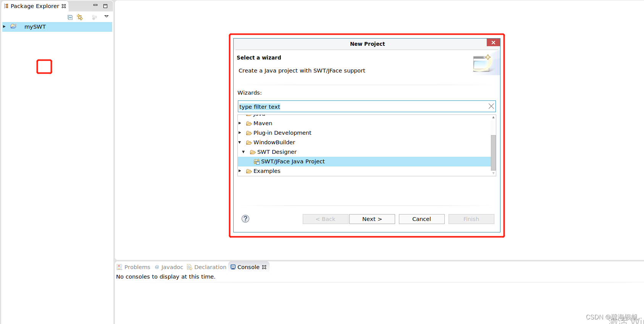Expand the Maven wizard category
The height and width of the screenshot is (324, 644).
(x=240, y=123)
